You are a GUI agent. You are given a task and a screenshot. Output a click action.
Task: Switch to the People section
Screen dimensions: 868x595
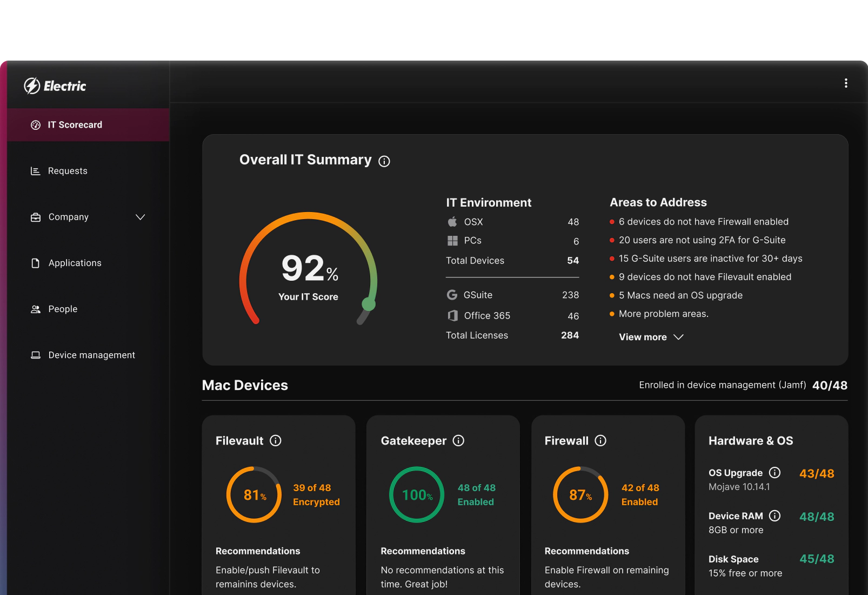63,309
